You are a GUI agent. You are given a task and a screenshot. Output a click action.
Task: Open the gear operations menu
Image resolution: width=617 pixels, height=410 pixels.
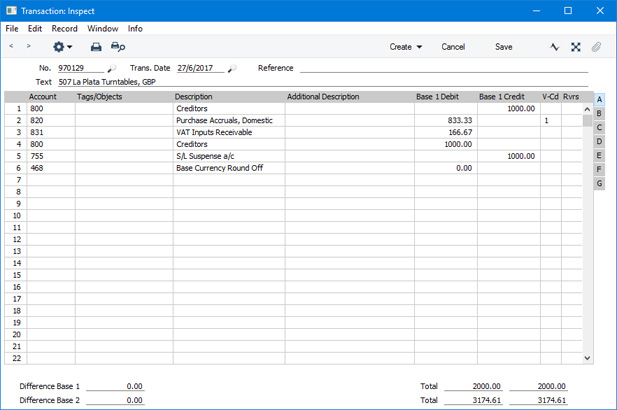point(63,47)
